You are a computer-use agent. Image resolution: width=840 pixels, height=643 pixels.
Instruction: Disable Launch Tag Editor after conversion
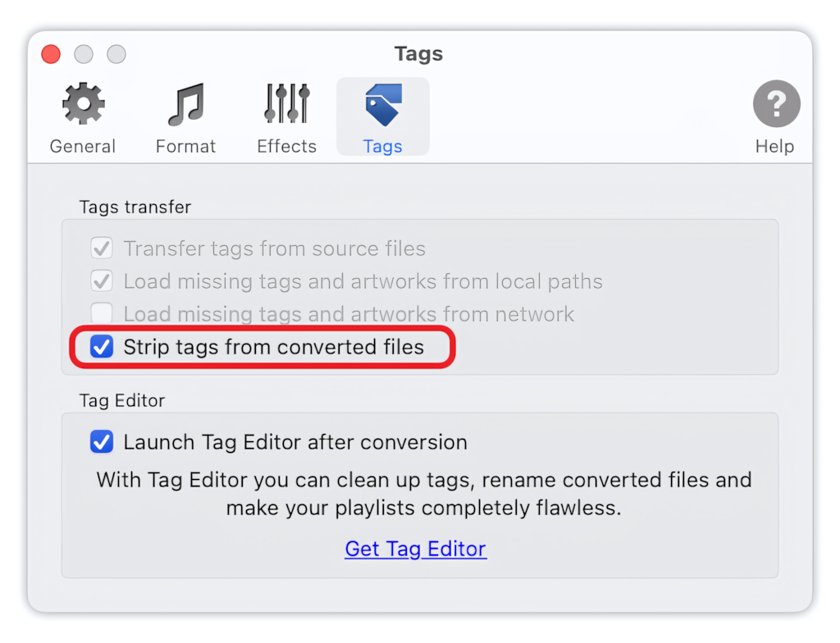102,442
